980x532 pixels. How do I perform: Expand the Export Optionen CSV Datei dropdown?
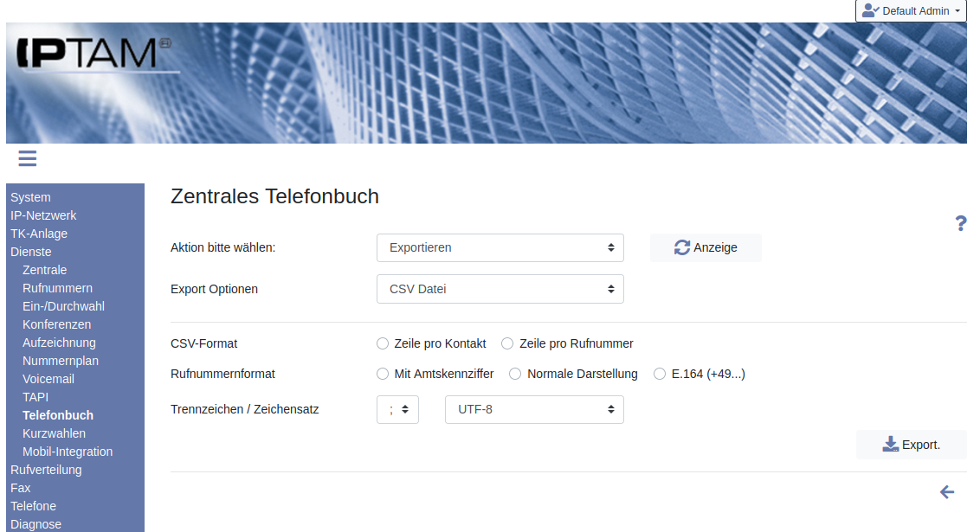[500, 289]
